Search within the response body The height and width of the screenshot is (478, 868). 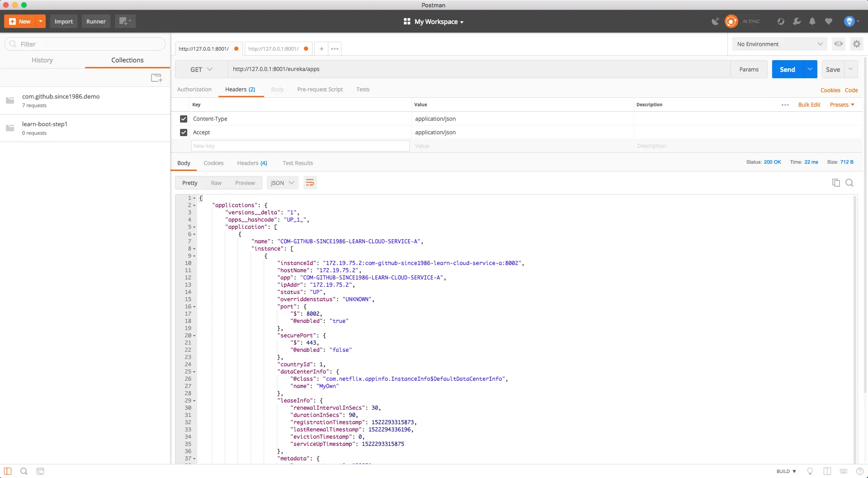point(849,183)
